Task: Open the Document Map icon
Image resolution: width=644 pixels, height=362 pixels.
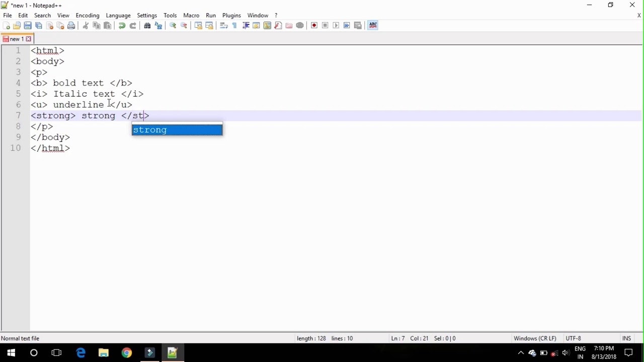Action: coord(267,26)
